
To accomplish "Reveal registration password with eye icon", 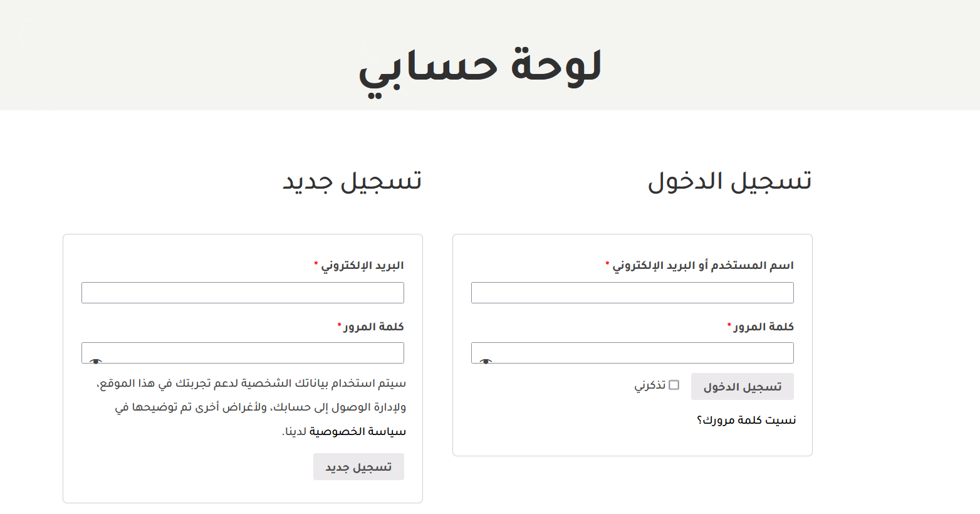I will click(x=96, y=361).
